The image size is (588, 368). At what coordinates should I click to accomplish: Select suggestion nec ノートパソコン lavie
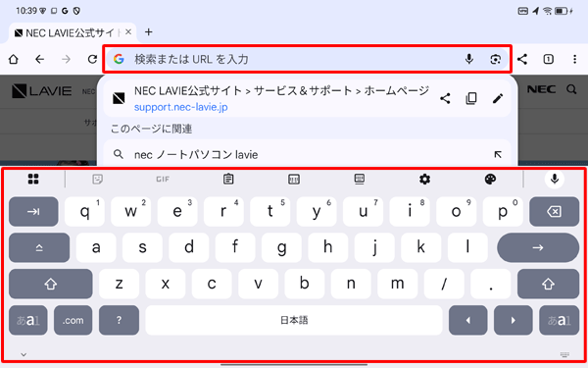(308, 154)
